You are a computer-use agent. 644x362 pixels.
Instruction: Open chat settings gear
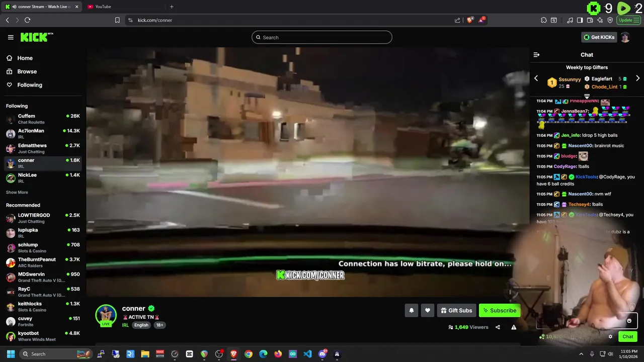point(610,337)
